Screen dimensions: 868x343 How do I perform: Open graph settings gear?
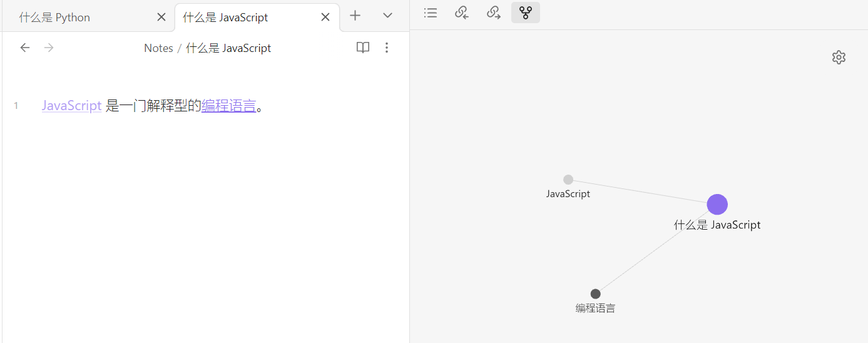tap(839, 58)
